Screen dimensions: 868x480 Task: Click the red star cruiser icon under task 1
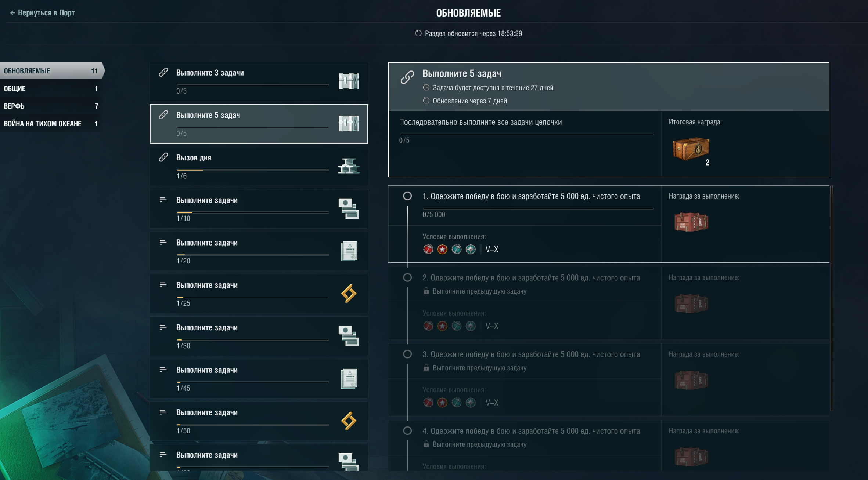[x=442, y=250]
